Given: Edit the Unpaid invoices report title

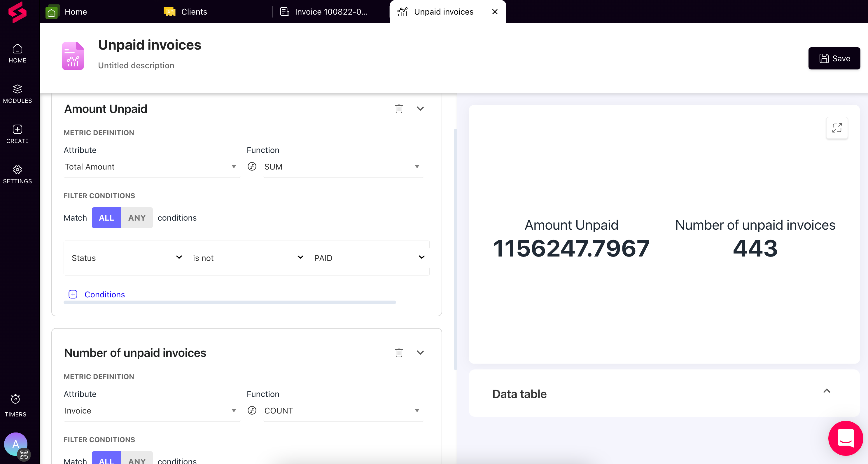Looking at the screenshot, I should (150, 45).
